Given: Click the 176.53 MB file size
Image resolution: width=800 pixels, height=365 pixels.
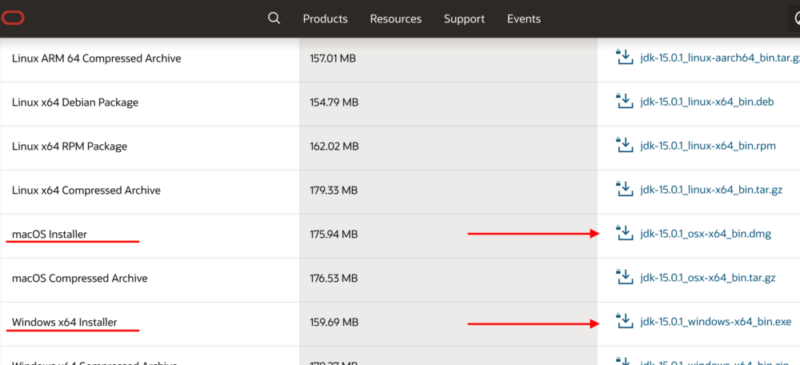Looking at the screenshot, I should tap(334, 278).
